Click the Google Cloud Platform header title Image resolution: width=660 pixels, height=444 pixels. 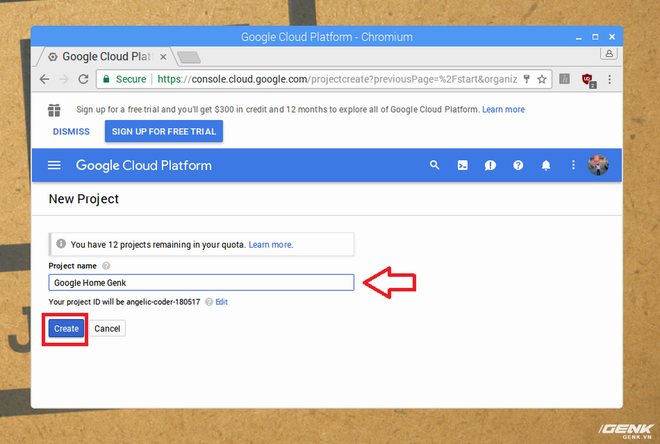pos(144,165)
